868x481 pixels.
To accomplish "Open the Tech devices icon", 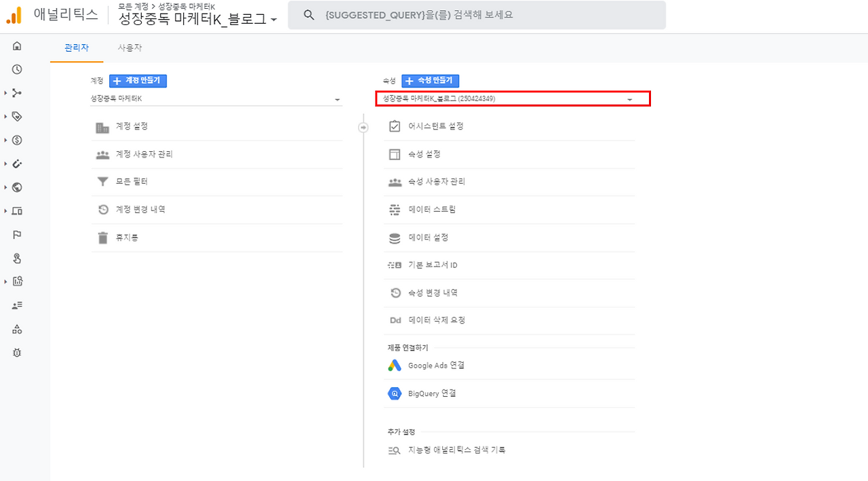I will point(17,211).
